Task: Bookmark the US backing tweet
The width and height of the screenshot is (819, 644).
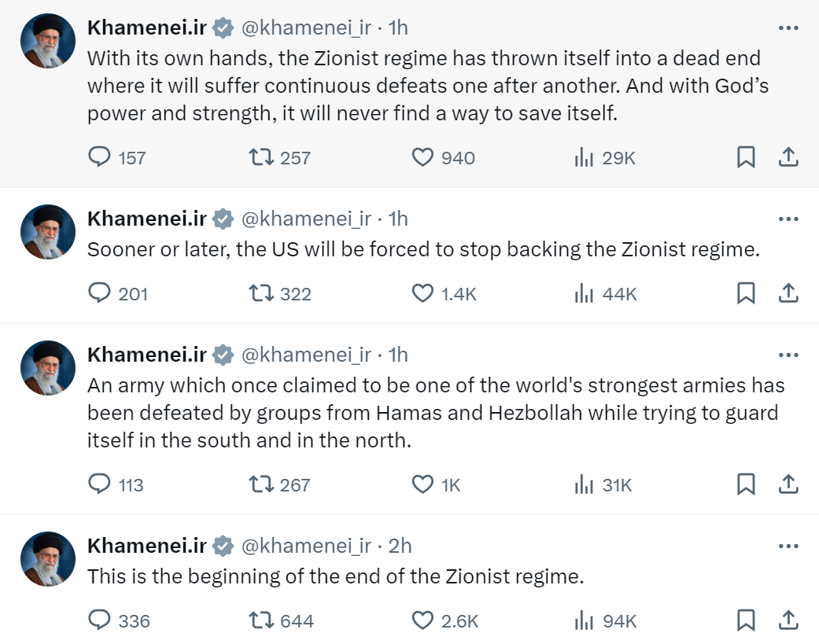Action: tap(745, 293)
